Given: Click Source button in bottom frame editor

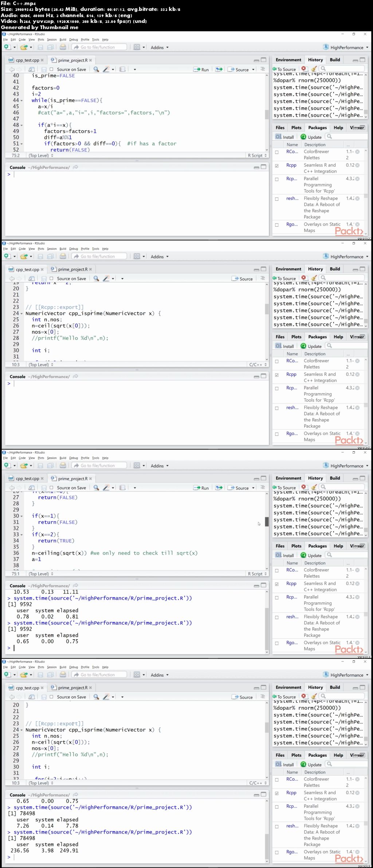Looking at the screenshot, I should [x=242, y=697].
